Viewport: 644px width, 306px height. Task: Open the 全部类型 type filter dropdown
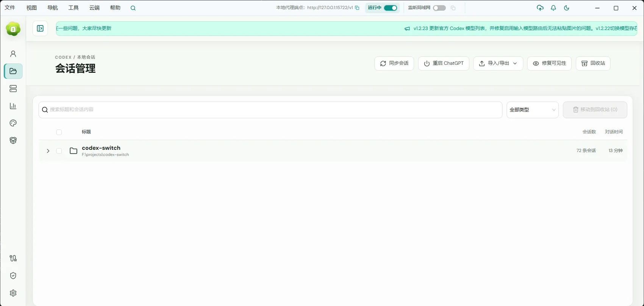coord(532,110)
